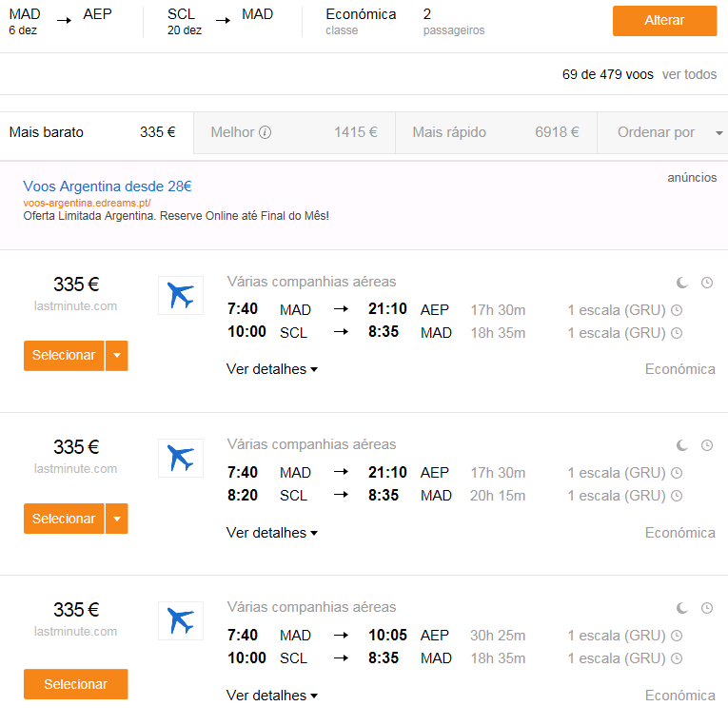Open the arrow dropdown beside second Selecionar button
The width and height of the screenshot is (728, 726).
pyautogui.click(x=117, y=519)
